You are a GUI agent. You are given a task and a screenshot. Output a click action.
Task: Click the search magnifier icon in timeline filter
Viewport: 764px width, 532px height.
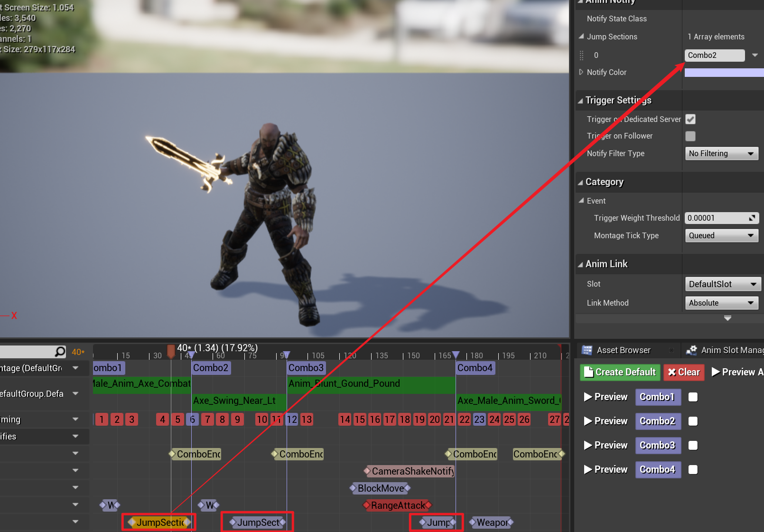60,352
